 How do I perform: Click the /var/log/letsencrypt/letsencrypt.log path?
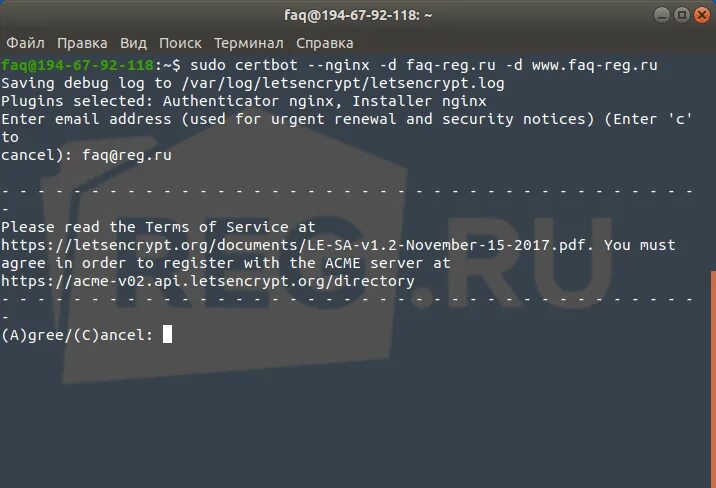[343, 83]
